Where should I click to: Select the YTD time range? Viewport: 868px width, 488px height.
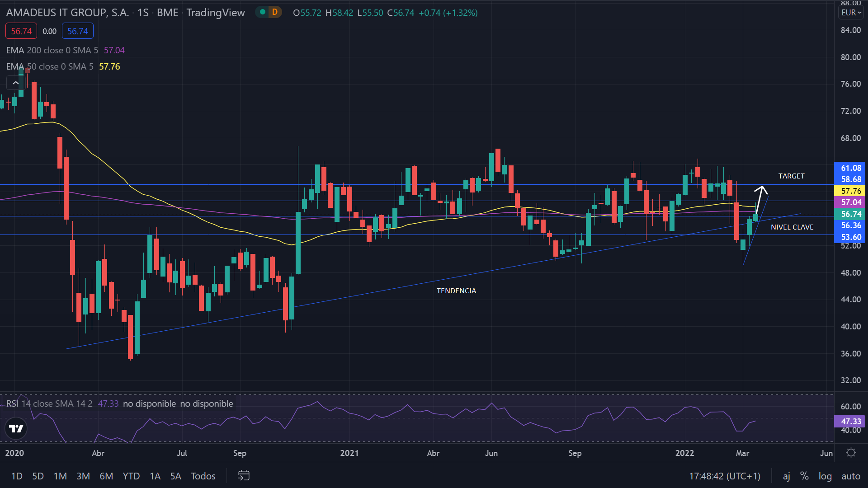[x=131, y=476]
